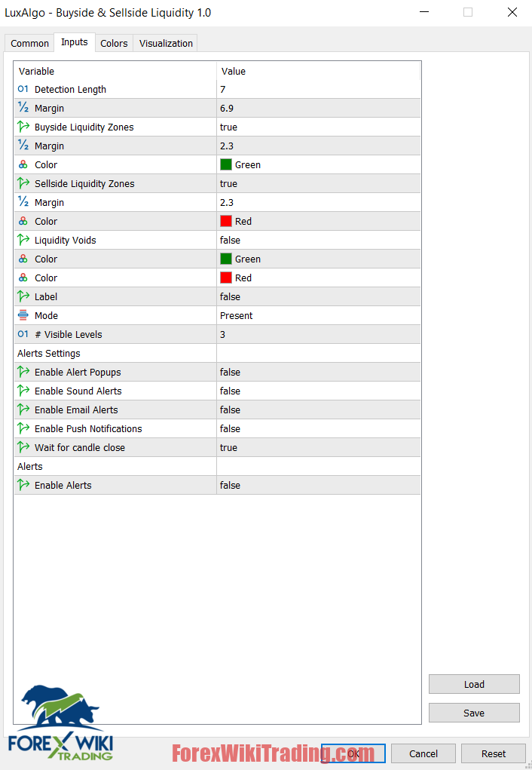The width and height of the screenshot is (532, 770).
Task: Click the arrow icon beside Enable Email Alerts
Action: tap(23, 410)
